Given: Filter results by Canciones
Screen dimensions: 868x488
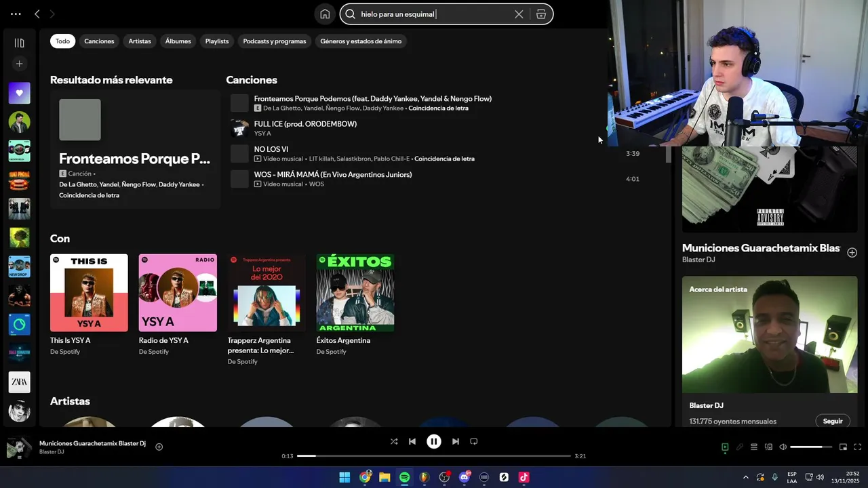Looking at the screenshot, I should point(99,41).
